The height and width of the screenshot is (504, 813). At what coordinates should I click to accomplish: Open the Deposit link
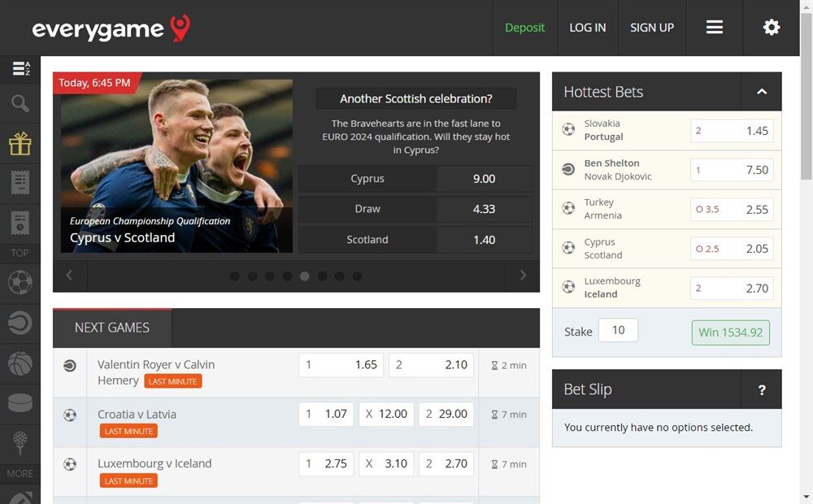tap(524, 28)
